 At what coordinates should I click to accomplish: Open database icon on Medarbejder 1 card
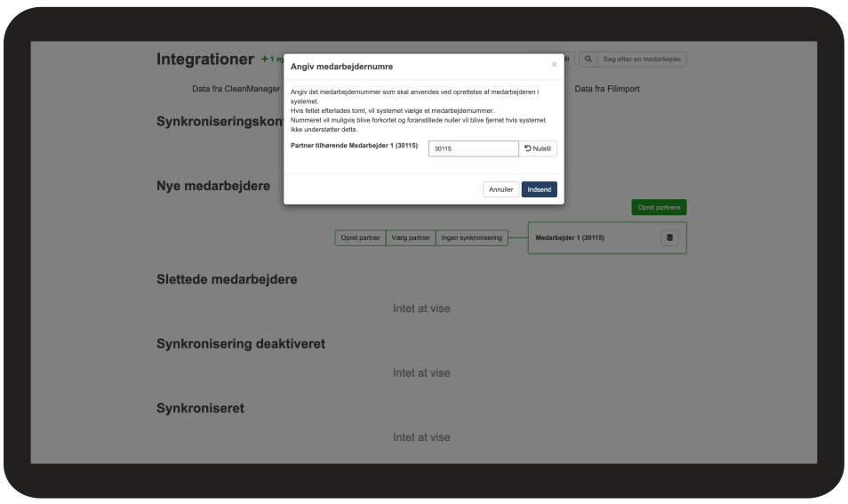point(669,237)
